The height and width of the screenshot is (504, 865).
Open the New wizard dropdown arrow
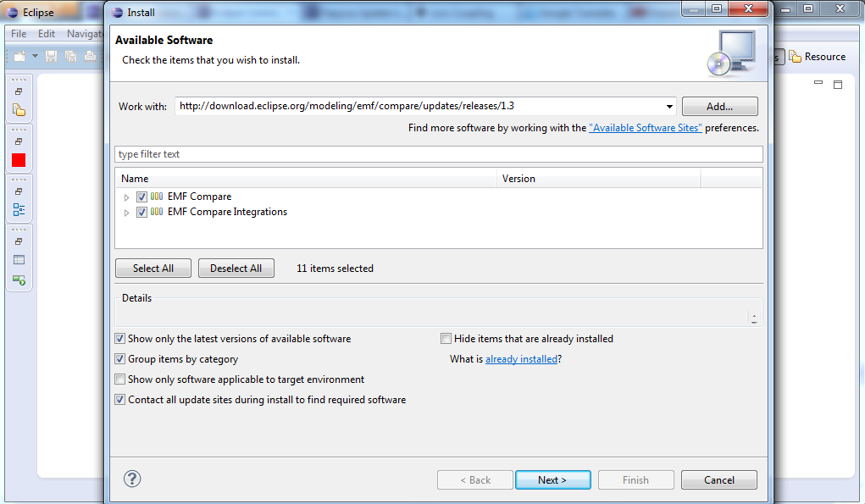[35, 56]
